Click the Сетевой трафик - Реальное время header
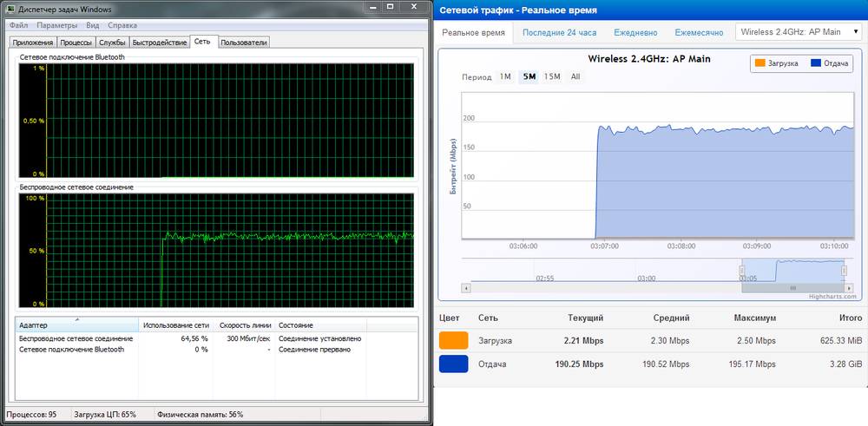Image resolution: width=868 pixels, height=426 pixels. (x=518, y=10)
